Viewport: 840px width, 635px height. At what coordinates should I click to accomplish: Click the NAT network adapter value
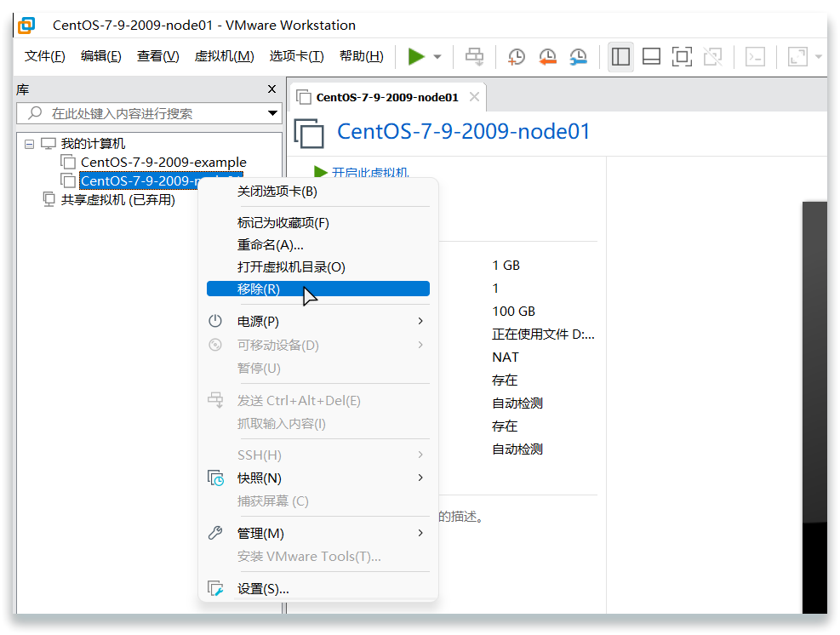click(x=506, y=358)
